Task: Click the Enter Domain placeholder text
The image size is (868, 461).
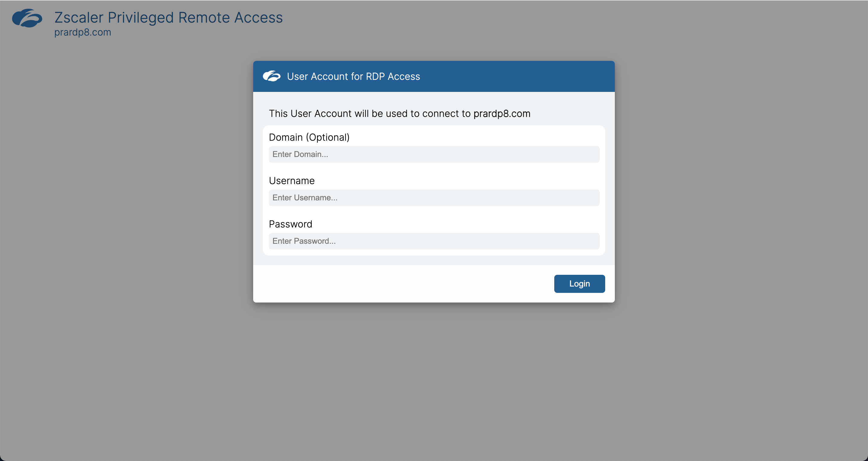Action: [x=300, y=154]
